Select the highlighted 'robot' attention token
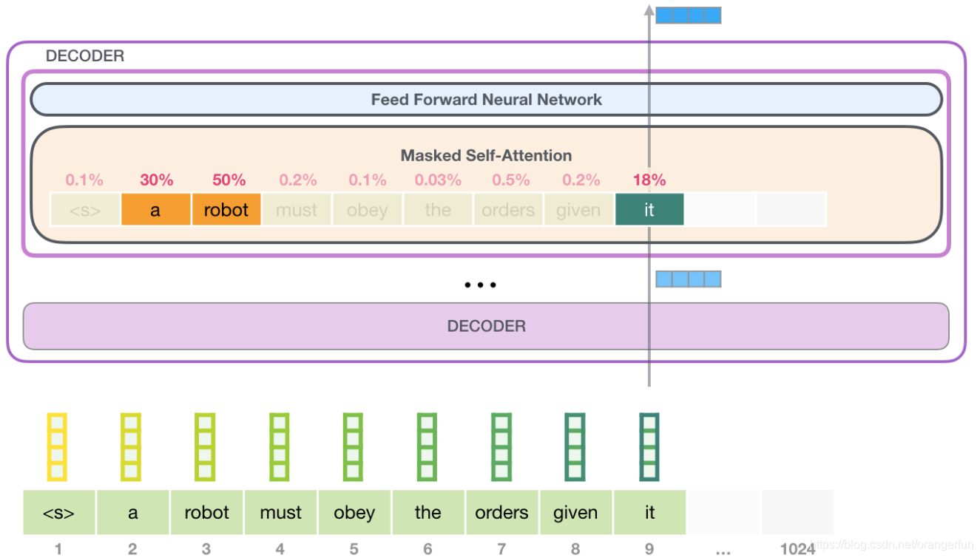The height and width of the screenshot is (558, 980). click(x=226, y=210)
